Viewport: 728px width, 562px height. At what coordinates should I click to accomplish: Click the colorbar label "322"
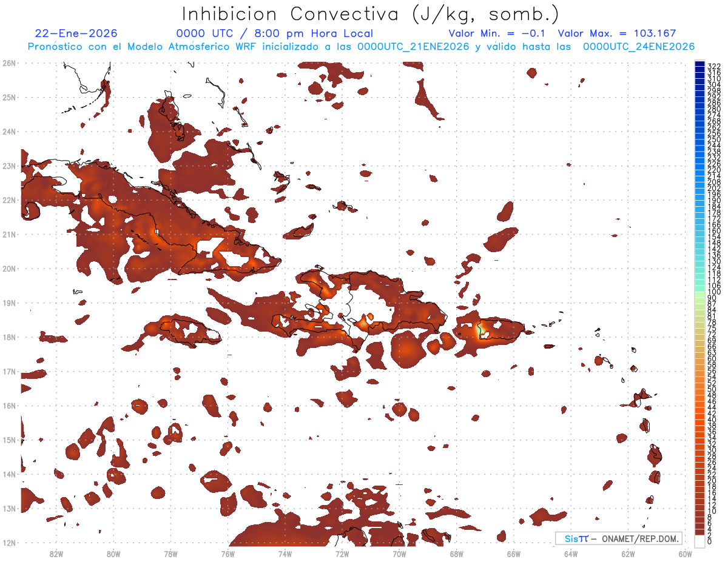(x=713, y=66)
